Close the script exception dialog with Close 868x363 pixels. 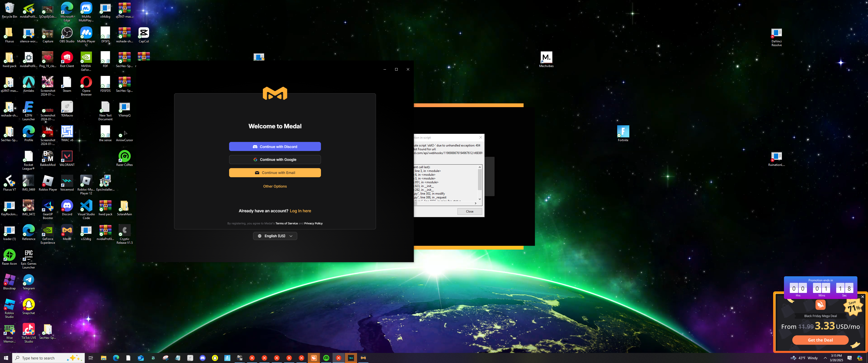coord(469,211)
